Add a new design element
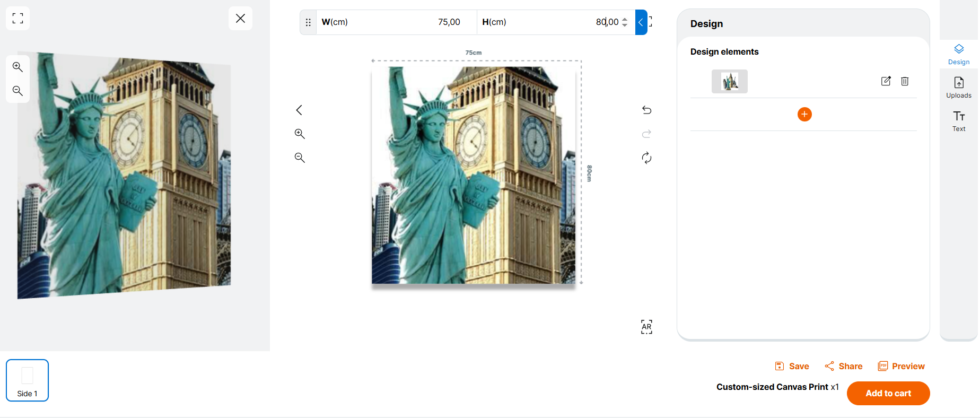This screenshot has width=980, height=418. tap(804, 115)
